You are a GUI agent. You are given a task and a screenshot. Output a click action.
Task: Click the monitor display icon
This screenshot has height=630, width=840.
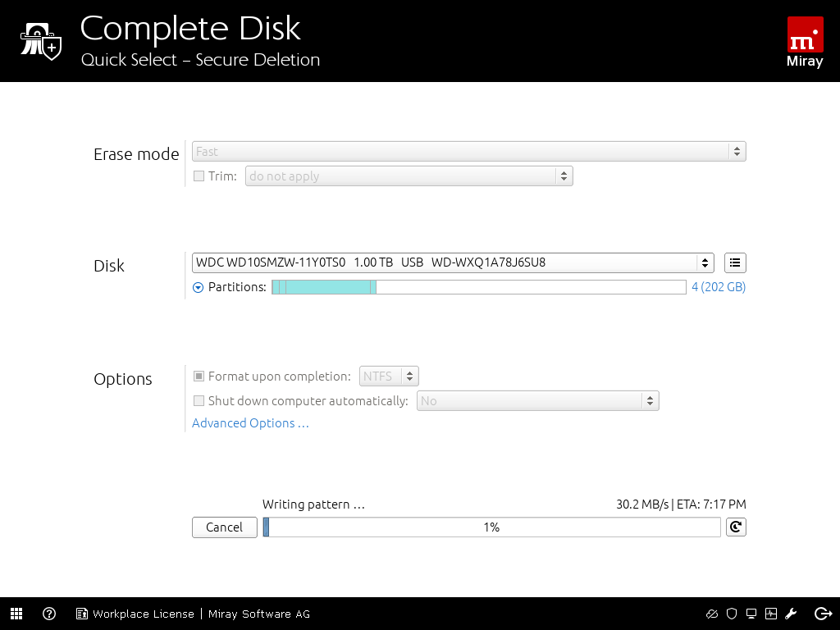(751, 614)
